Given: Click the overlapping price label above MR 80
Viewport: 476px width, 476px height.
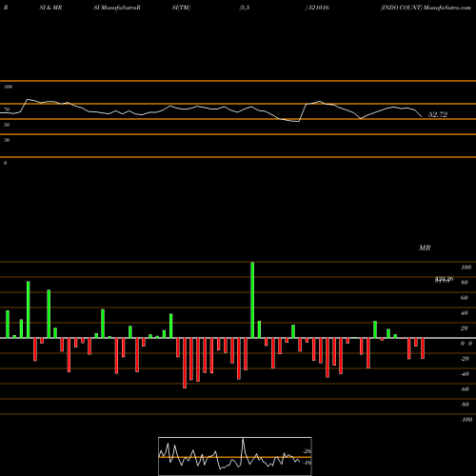Looking at the screenshot, I should tap(444, 279).
